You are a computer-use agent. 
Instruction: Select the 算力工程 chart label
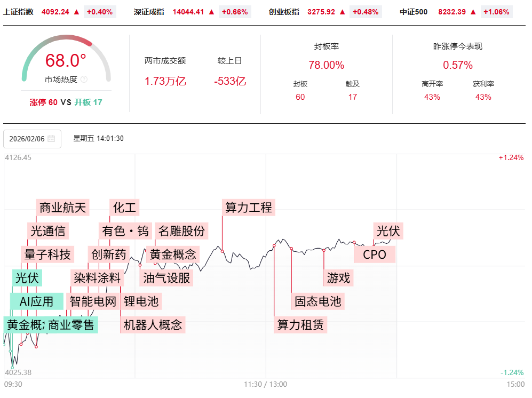249,208
